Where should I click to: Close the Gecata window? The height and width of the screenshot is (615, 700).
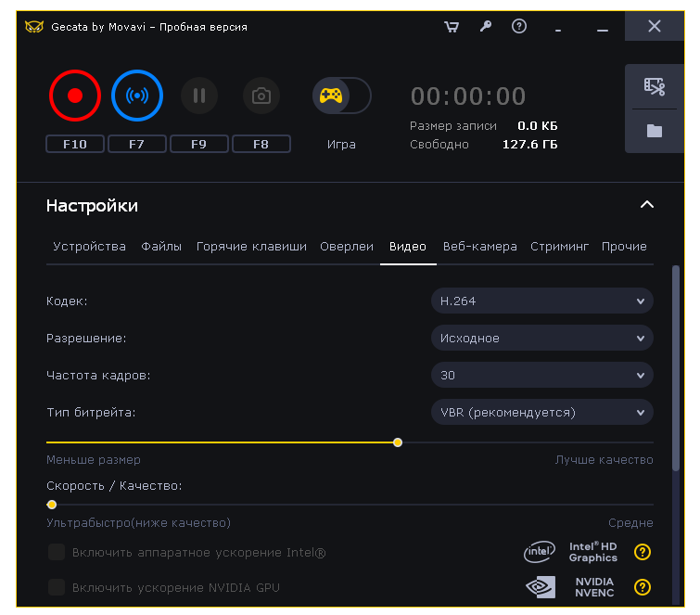[x=655, y=26]
